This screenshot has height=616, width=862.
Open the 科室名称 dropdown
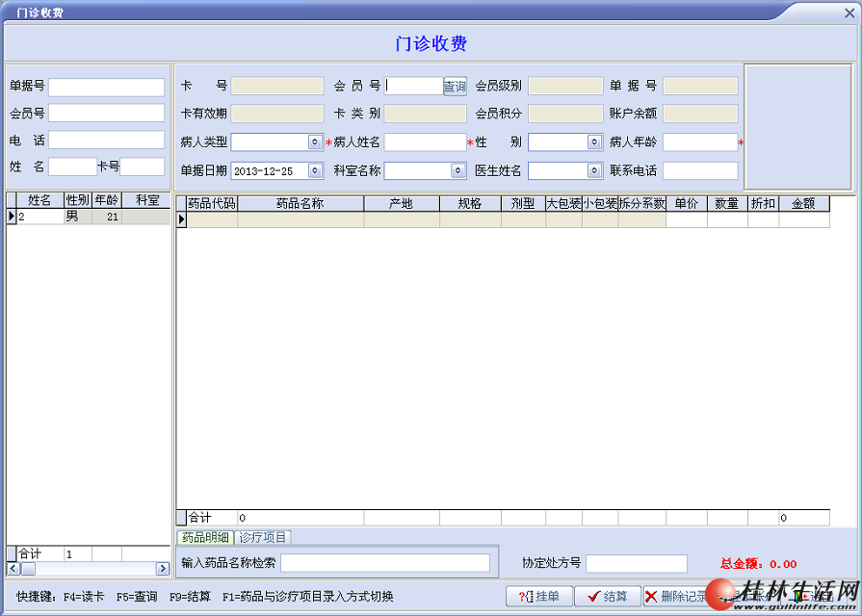(x=458, y=171)
